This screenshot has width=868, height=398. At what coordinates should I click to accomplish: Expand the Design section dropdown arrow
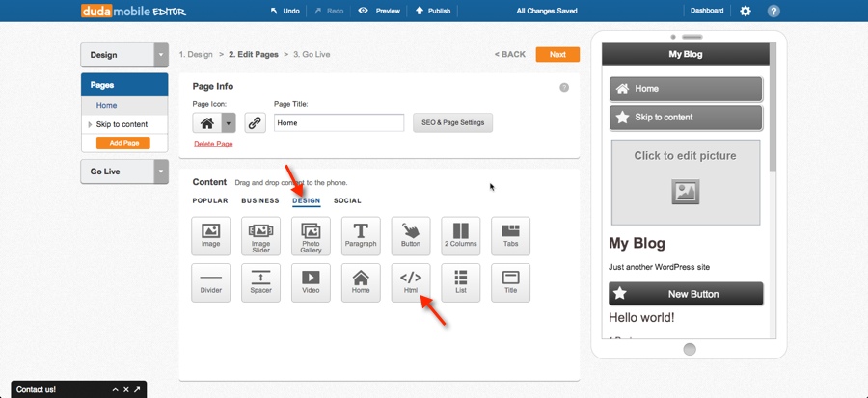point(160,55)
